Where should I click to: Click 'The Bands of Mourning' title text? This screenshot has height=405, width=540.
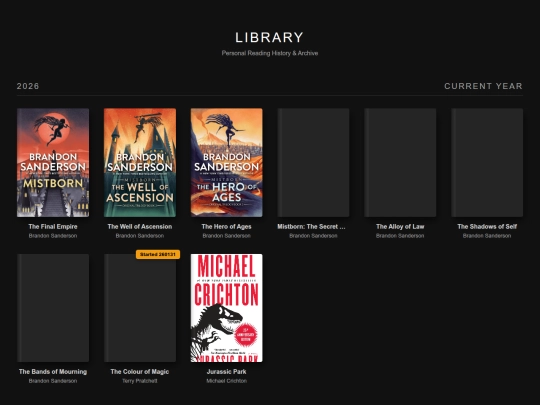[x=53, y=372]
